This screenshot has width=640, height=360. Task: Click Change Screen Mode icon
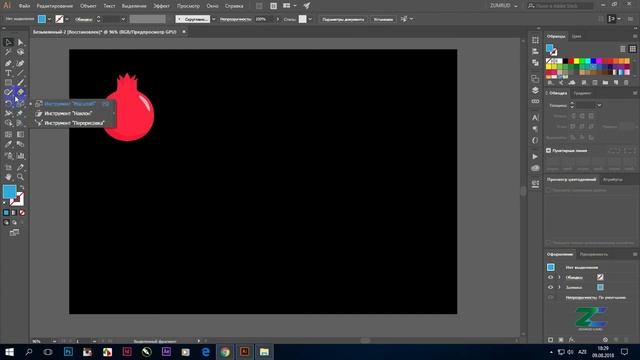(14, 233)
